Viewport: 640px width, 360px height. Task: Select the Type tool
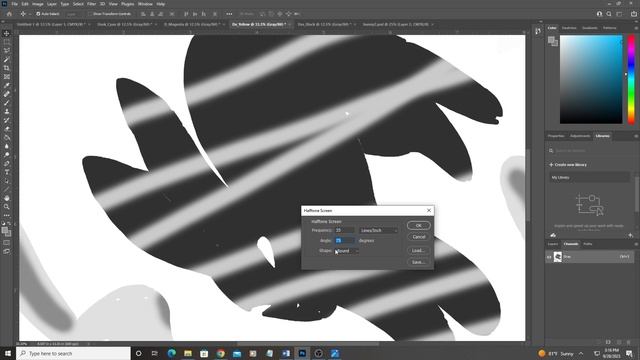click(7, 172)
